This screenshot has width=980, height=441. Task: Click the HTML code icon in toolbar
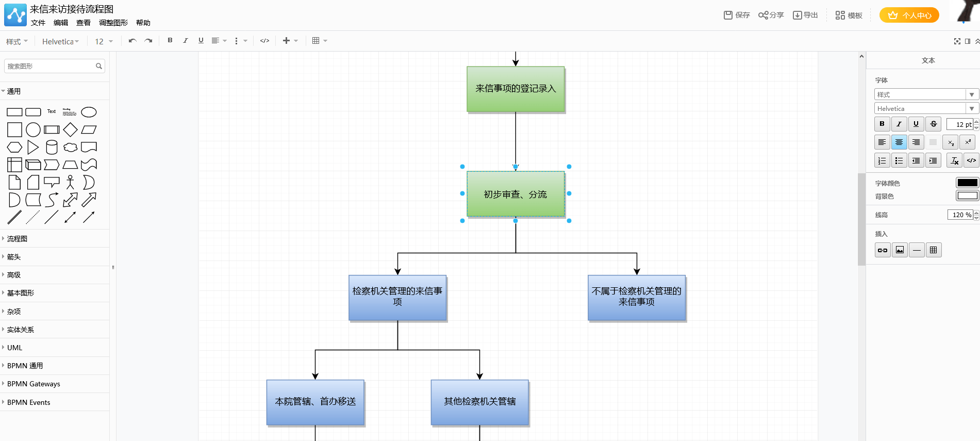[264, 41]
